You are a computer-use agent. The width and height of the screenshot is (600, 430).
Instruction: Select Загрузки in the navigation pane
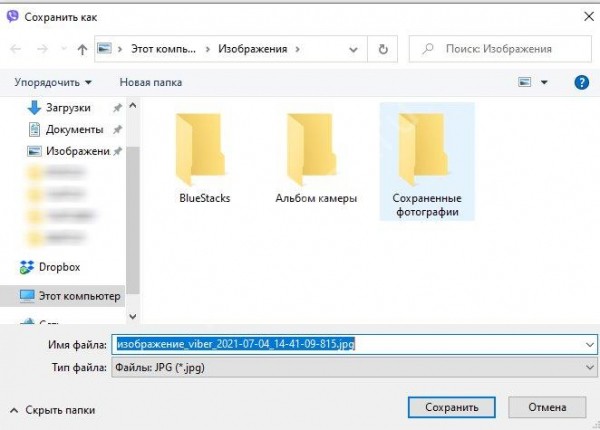(68, 108)
